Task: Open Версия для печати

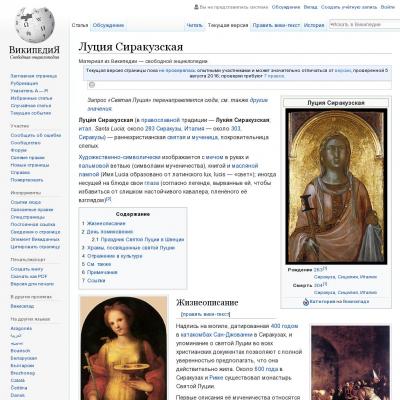Action: coord(32,284)
